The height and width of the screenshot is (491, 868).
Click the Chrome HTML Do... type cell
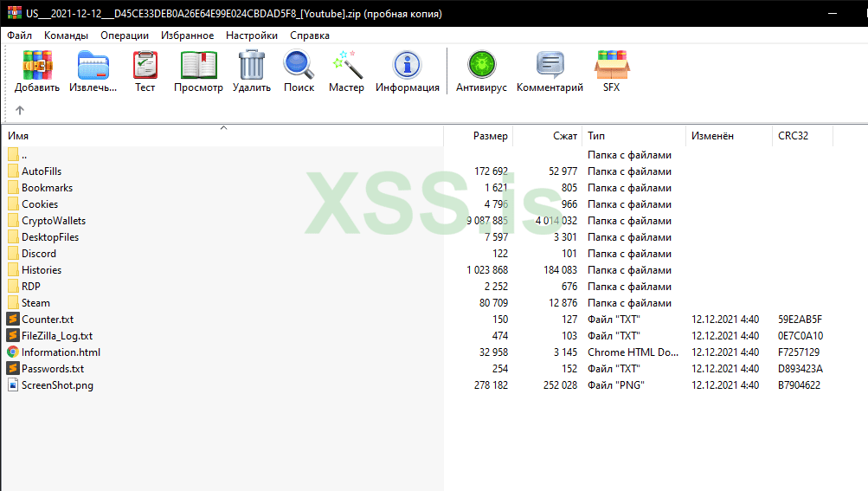[x=633, y=352]
